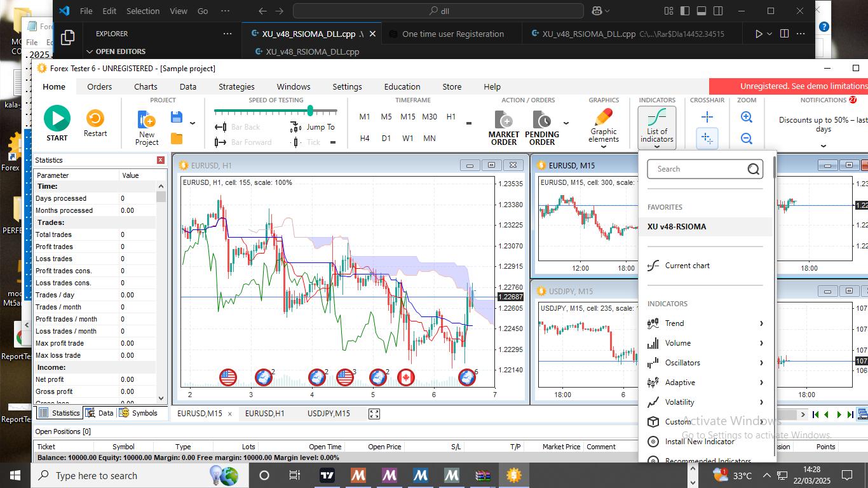
Task: Open the Strategies ribbon tab
Action: tap(236, 86)
